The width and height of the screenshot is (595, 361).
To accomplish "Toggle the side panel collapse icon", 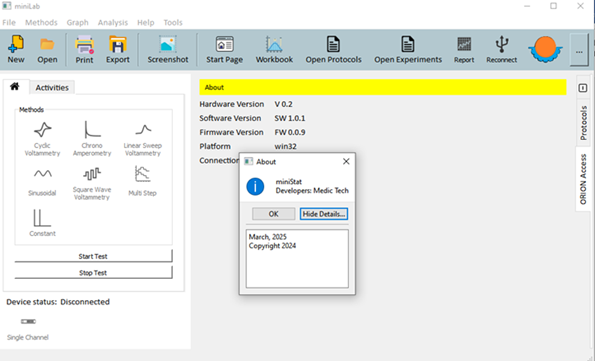I will (583, 88).
